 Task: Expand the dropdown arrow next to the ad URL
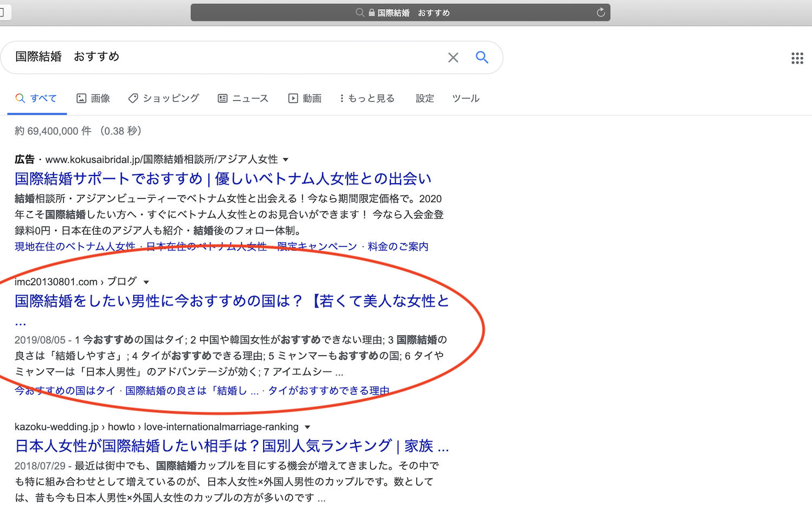click(x=286, y=159)
